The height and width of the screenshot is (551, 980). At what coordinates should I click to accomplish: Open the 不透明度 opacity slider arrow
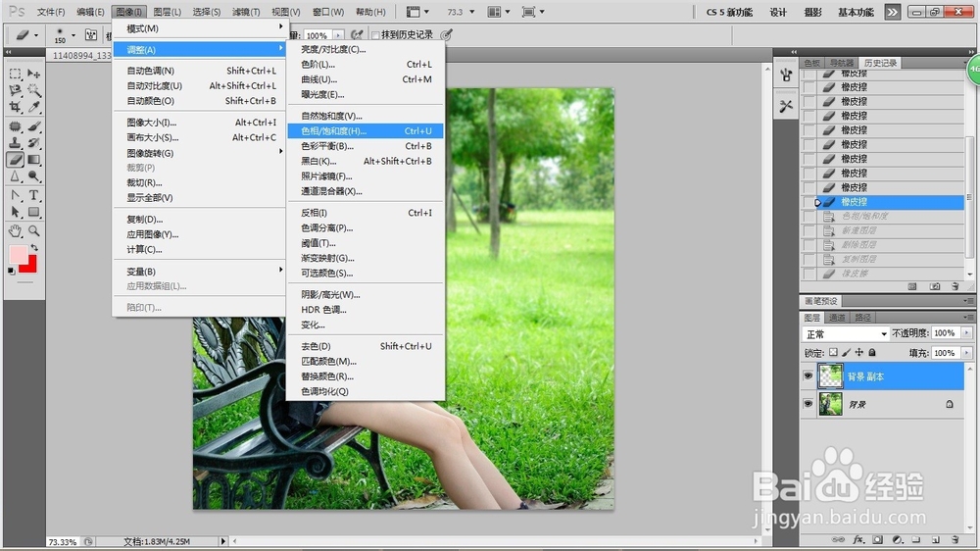[x=967, y=332]
